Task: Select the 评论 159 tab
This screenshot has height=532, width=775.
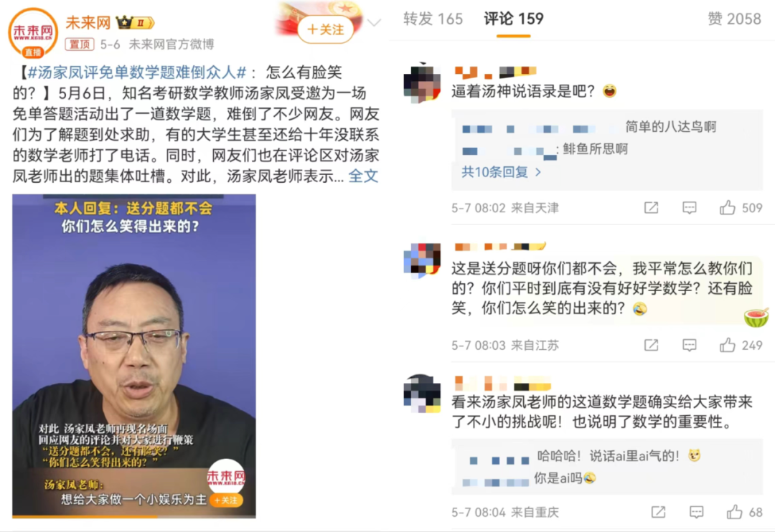Action: (x=514, y=19)
